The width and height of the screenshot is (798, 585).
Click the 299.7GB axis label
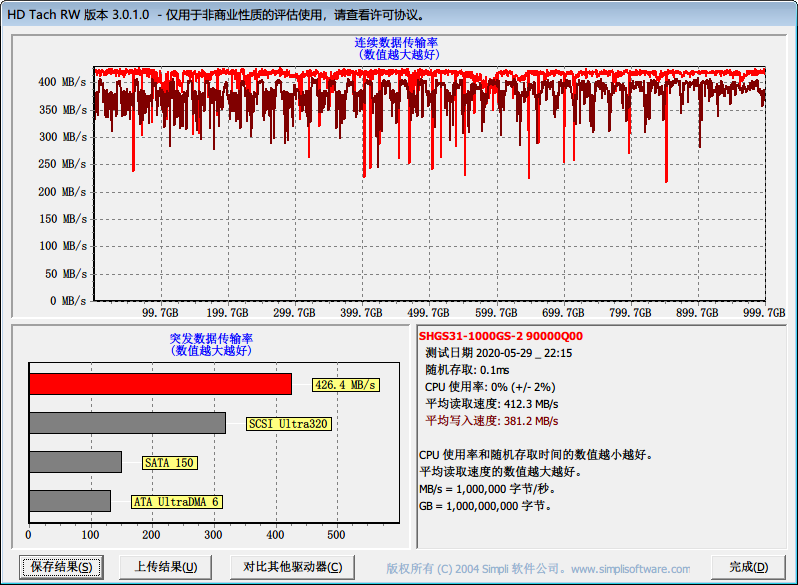tap(294, 313)
